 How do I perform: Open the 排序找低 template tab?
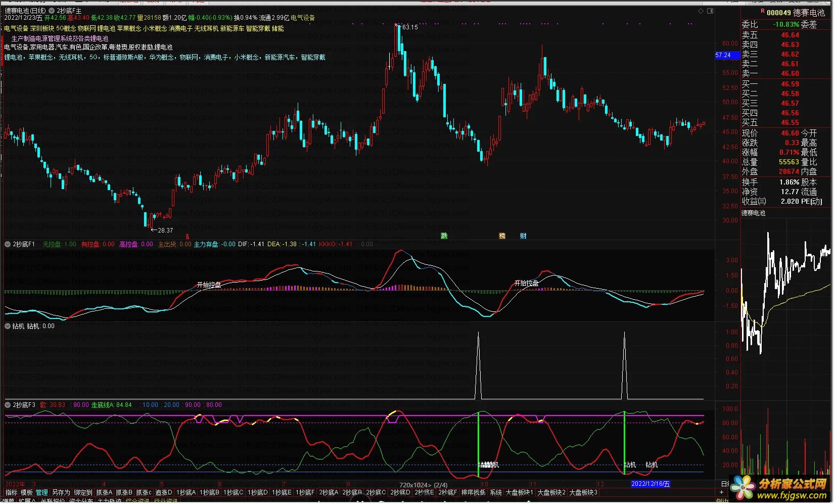[474, 493]
